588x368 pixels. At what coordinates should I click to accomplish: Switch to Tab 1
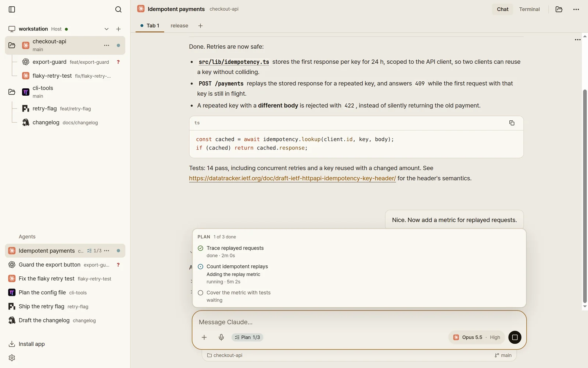point(150,26)
